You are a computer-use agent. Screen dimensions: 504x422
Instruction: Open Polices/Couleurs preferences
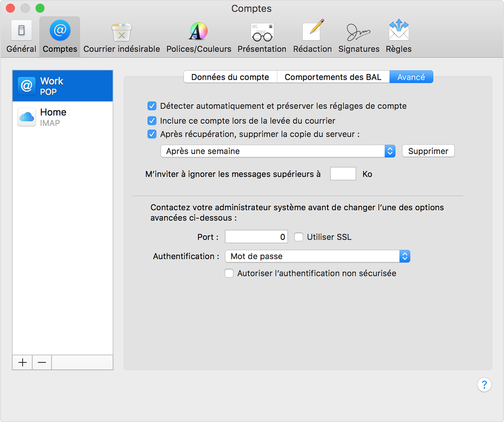coord(198,36)
